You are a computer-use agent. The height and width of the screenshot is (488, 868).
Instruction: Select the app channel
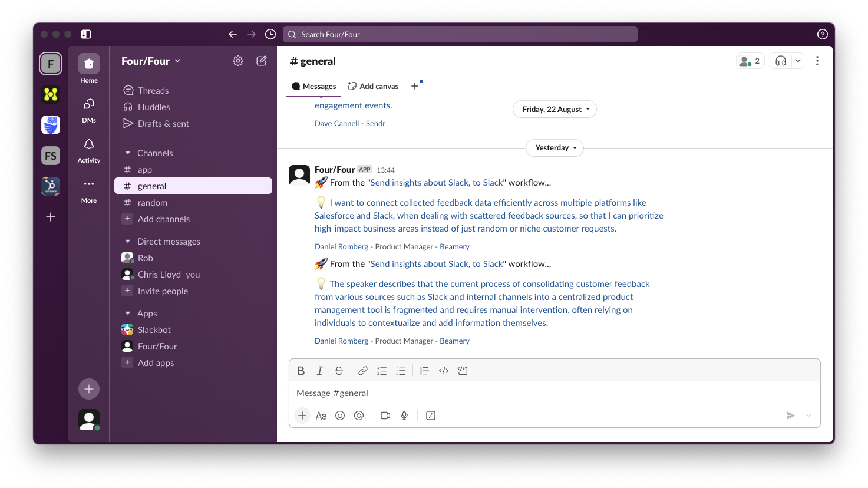[193, 169]
